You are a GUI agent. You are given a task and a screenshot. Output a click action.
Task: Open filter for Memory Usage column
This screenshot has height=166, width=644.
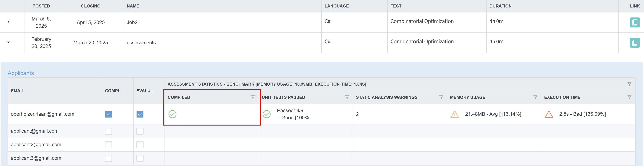tap(535, 97)
